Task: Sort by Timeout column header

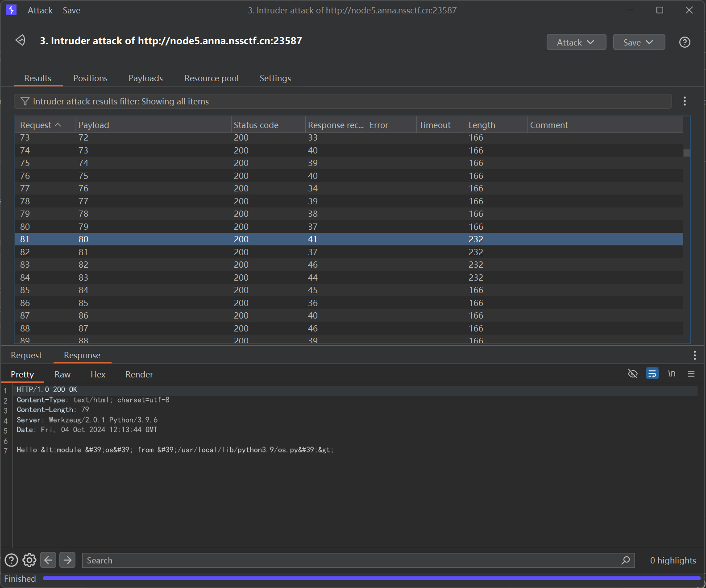Action: [441, 125]
